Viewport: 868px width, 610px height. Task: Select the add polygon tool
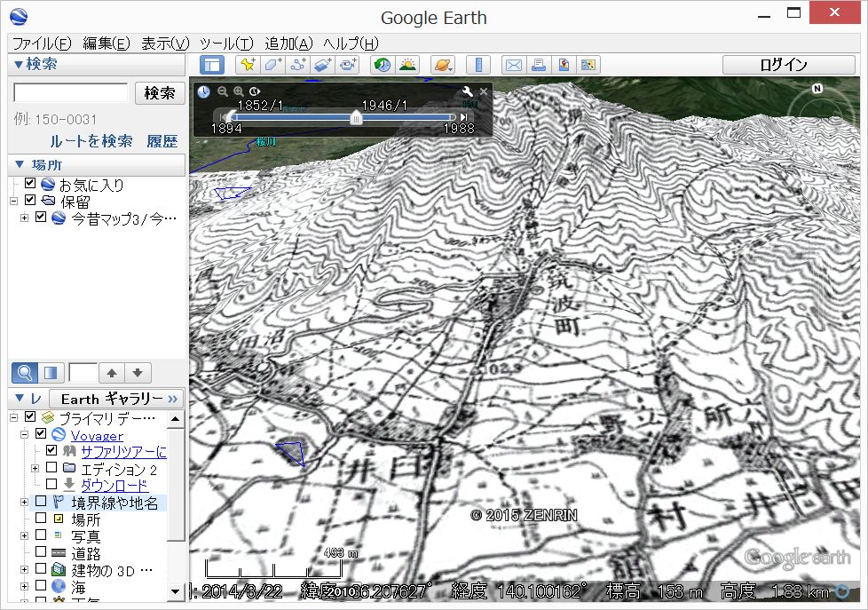coord(272,66)
